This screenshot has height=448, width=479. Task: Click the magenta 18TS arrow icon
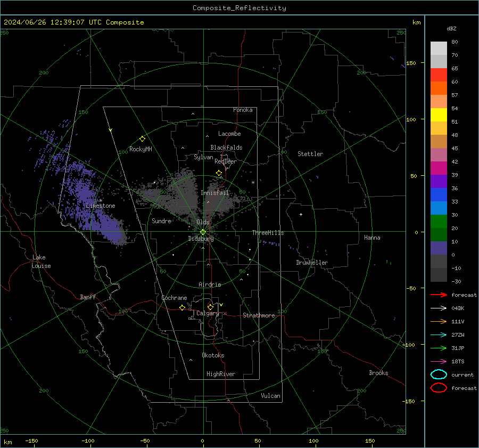[439, 362]
